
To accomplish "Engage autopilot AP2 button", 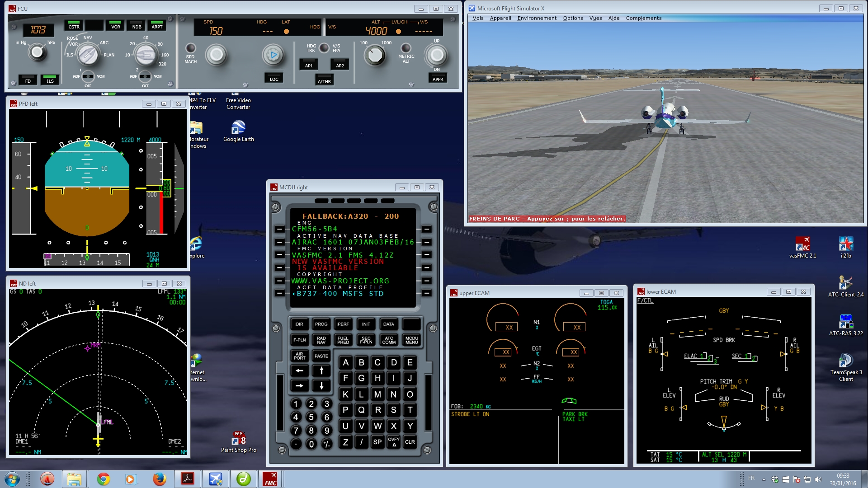I will [340, 64].
